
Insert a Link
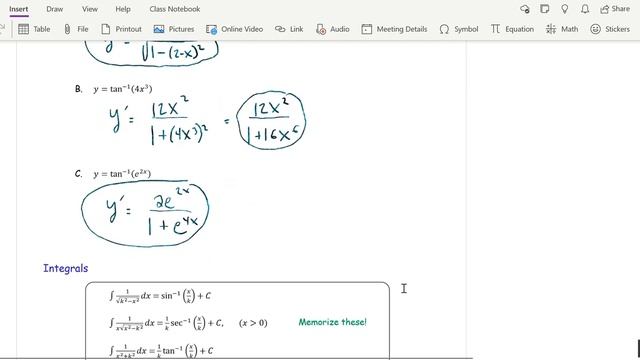point(289,29)
